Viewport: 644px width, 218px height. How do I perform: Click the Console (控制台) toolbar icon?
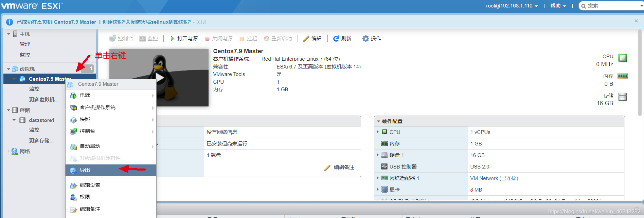tap(113, 39)
